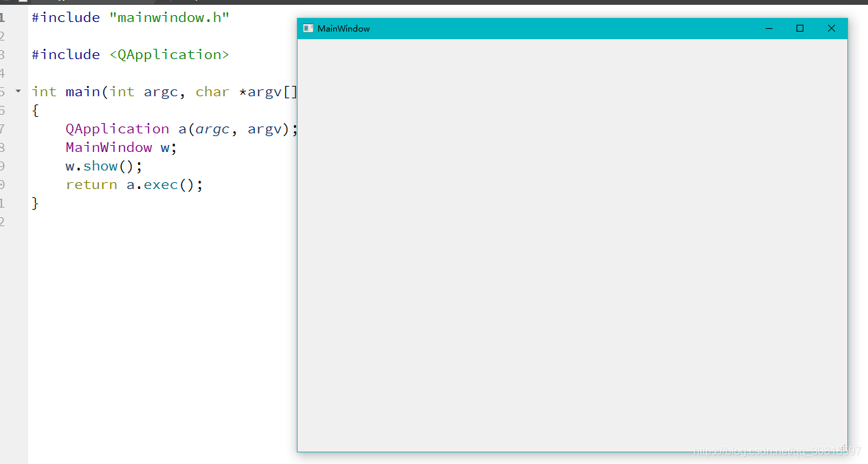Image resolution: width=868 pixels, height=464 pixels.
Task: Click the 'MainWindow w;' code line
Action: pyautogui.click(x=122, y=147)
